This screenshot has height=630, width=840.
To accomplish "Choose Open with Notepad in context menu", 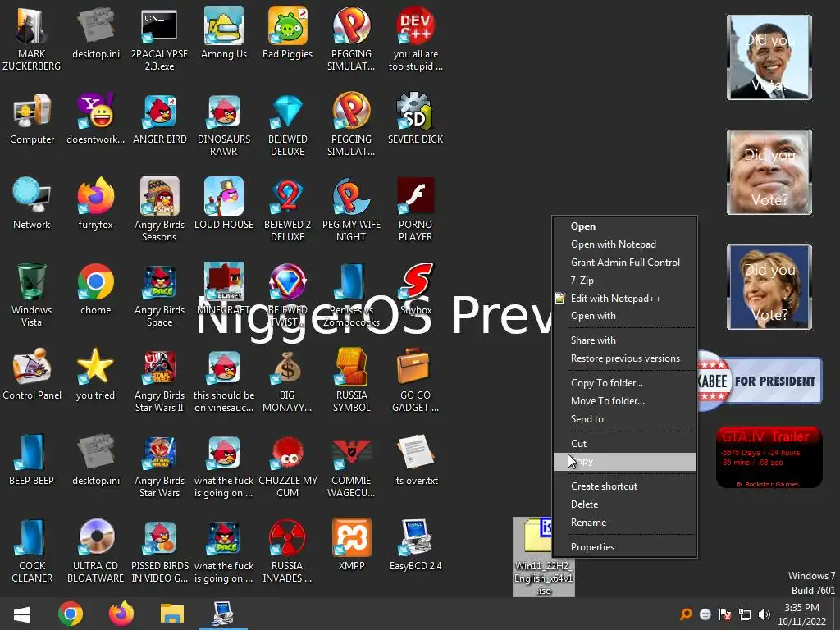I will [624, 244].
